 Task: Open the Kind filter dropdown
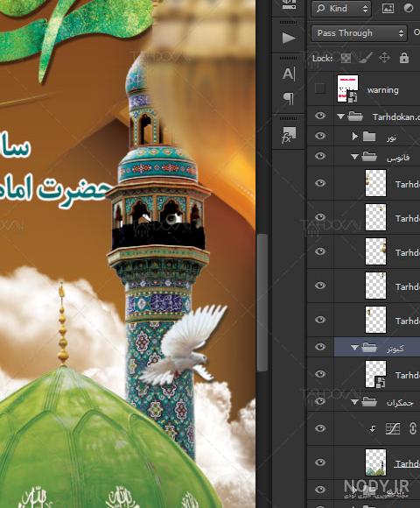click(x=341, y=9)
